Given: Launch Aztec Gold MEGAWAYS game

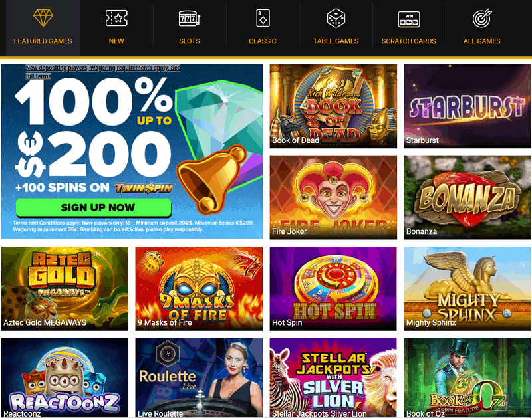Looking at the screenshot, I should click(x=65, y=288).
